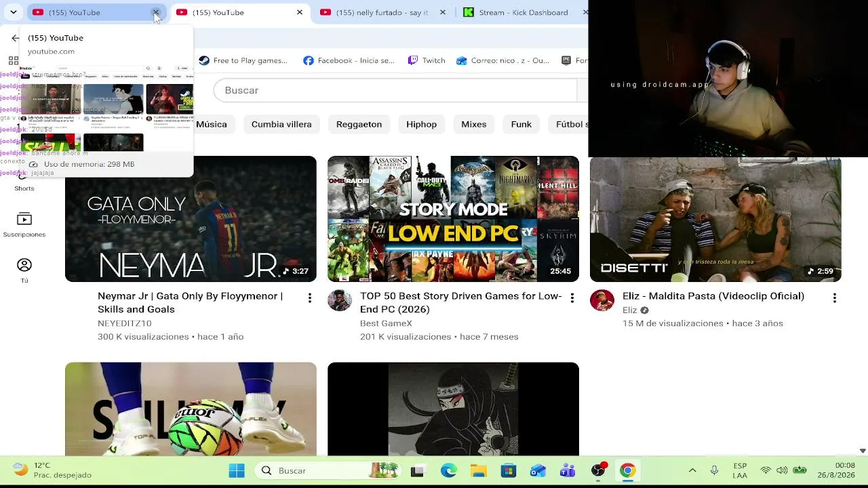Image resolution: width=868 pixels, height=488 pixels.
Task: Open the Chrome tab search dropdown arrow
Action: (13, 12)
